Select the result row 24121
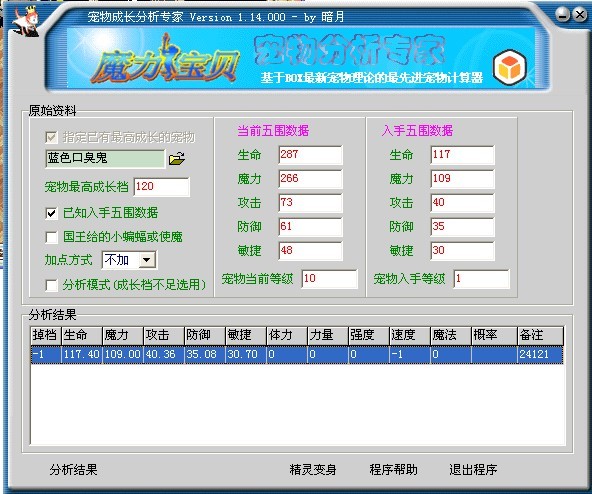 [297, 355]
